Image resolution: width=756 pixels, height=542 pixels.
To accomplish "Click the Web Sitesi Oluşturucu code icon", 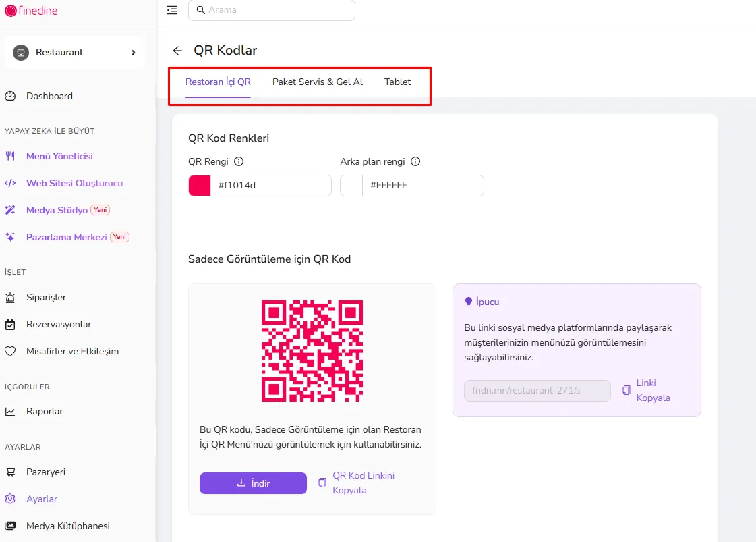I will pyautogui.click(x=10, y=183).
